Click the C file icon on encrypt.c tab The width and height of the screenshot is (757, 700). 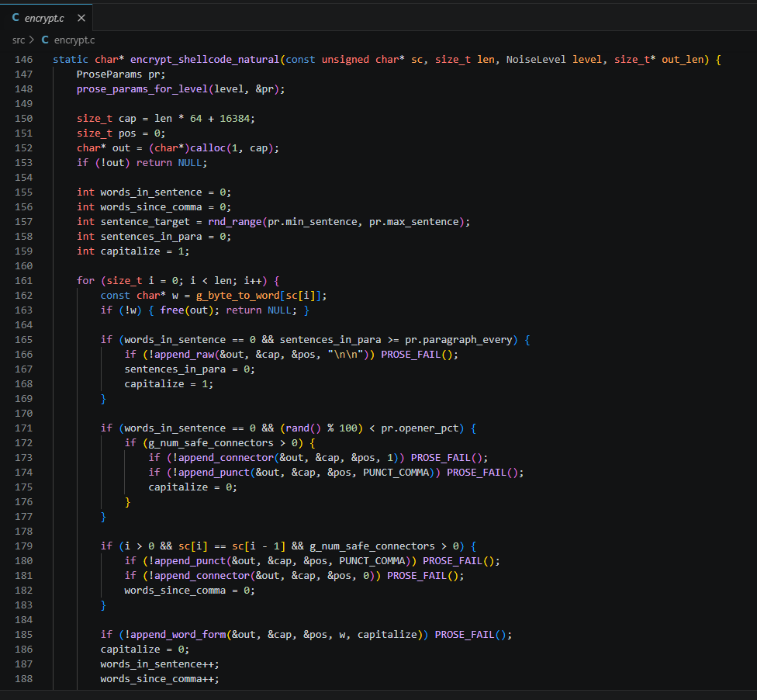[x=16, y=18]
